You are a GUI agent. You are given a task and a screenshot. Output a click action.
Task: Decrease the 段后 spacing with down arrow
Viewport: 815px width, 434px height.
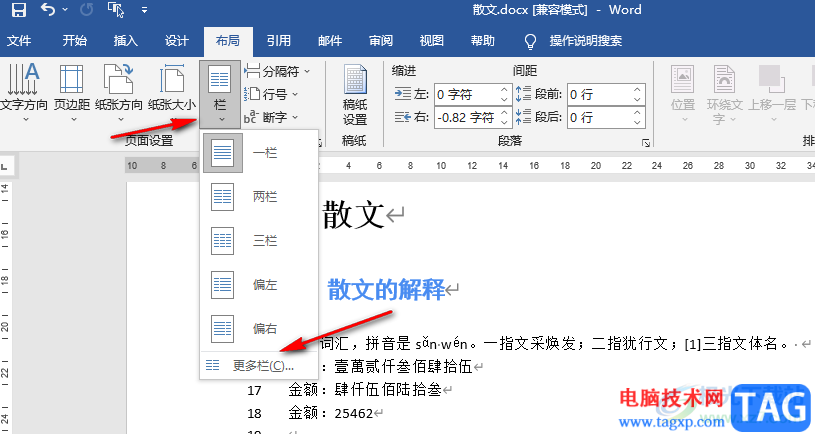click(638, 123)
